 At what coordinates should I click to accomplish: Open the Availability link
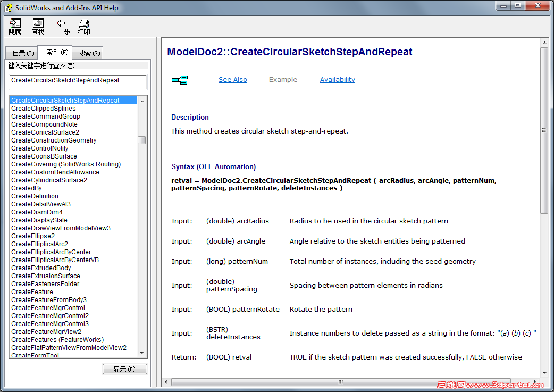click(x=338, y=80)
